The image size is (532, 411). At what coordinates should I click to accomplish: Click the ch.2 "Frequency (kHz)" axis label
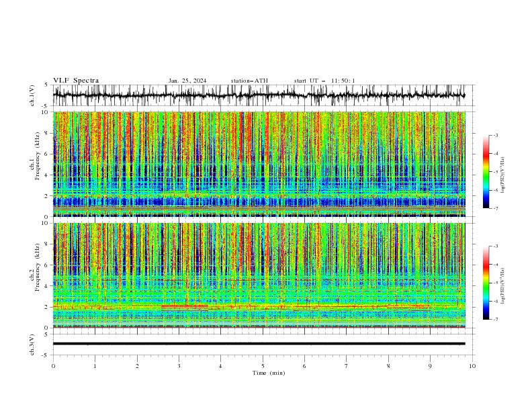coord(38,268)
